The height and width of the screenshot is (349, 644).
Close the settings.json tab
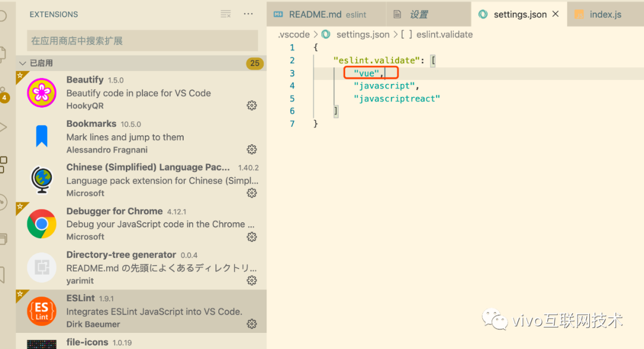556,14
